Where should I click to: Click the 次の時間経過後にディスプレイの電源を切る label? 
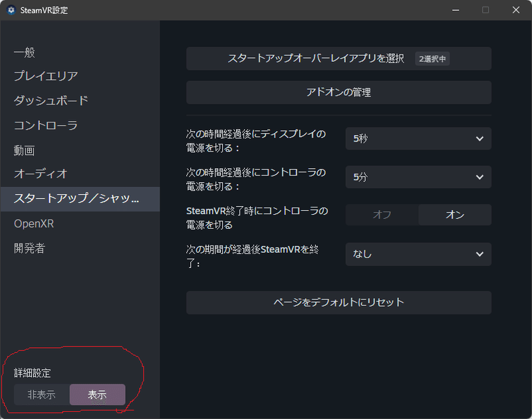pyautogui.click(x=256, y=141)
